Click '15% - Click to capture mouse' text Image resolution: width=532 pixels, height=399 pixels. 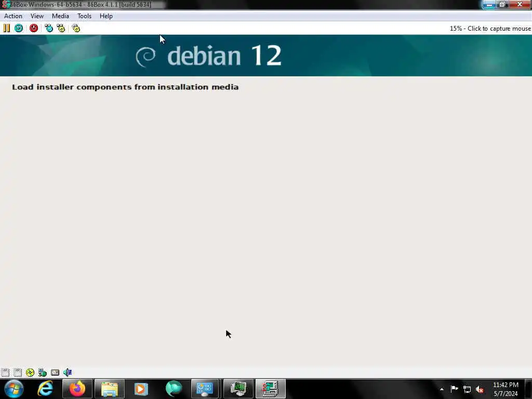(490, 29)
